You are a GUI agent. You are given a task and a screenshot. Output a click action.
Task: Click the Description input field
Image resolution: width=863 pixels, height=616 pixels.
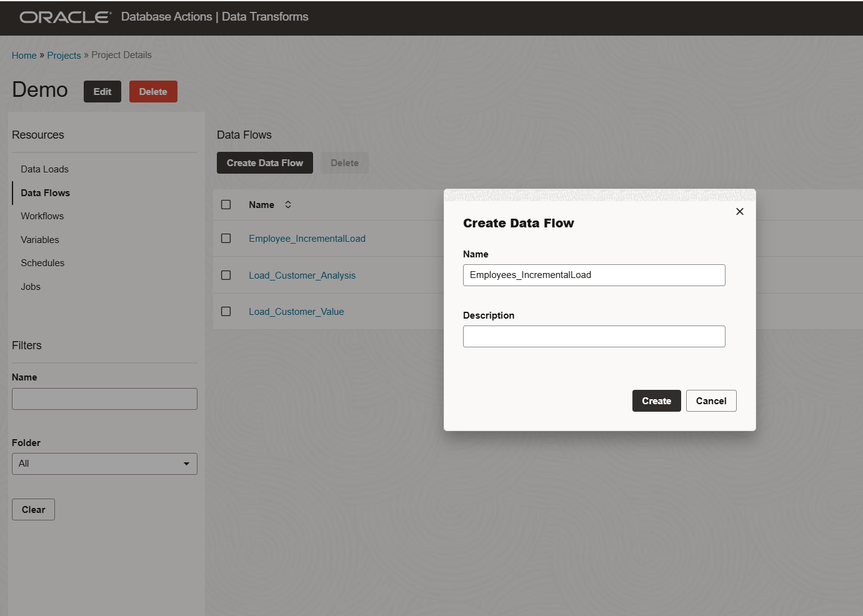click(594, 336)
